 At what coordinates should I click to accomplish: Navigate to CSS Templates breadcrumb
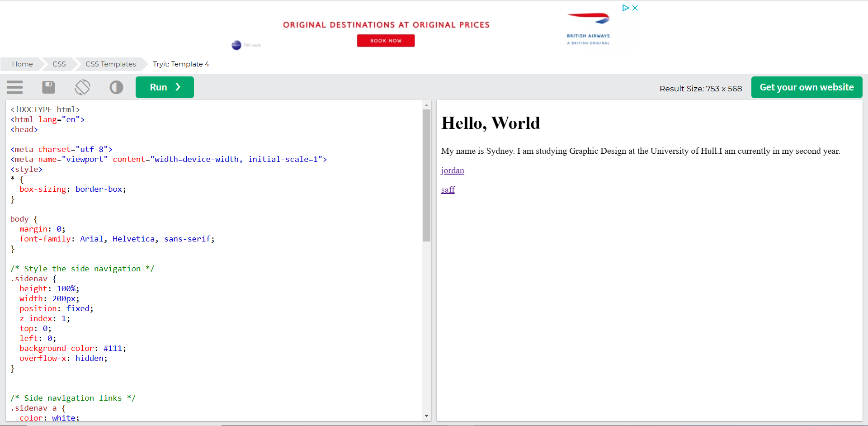pos(111,64)
